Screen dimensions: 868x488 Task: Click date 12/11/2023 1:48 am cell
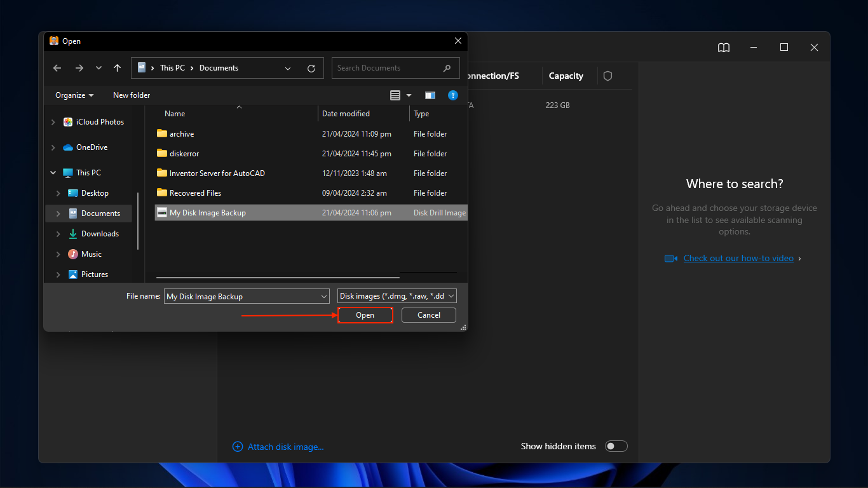coord(355,173)
